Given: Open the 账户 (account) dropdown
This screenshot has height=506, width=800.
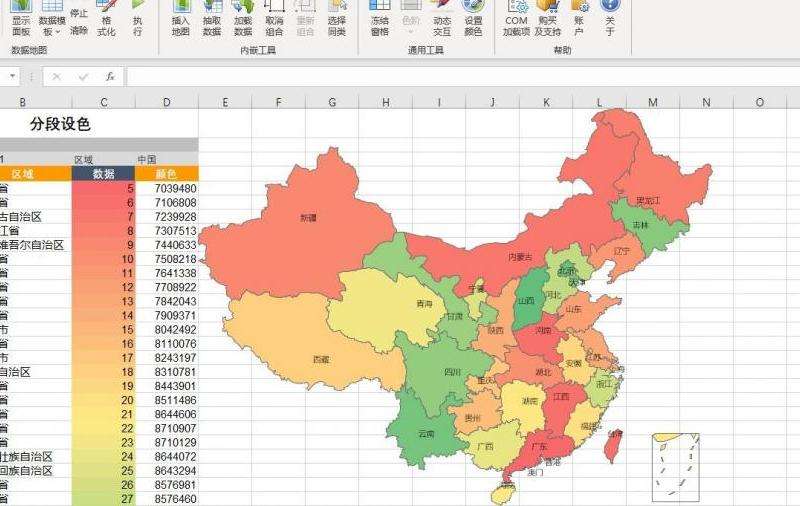Looking at the screenshot, I should pyautogui.click(x=578, y=17).
